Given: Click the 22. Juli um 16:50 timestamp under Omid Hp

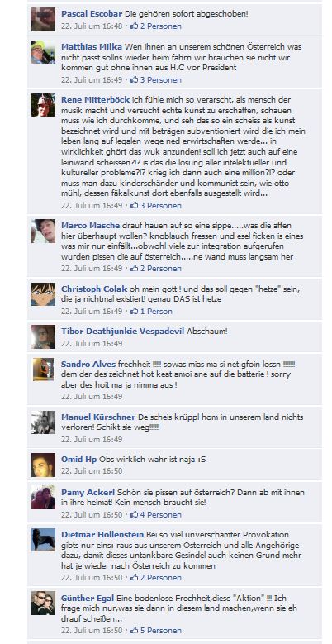Looking at the screenshot, I should pos(92,470).
